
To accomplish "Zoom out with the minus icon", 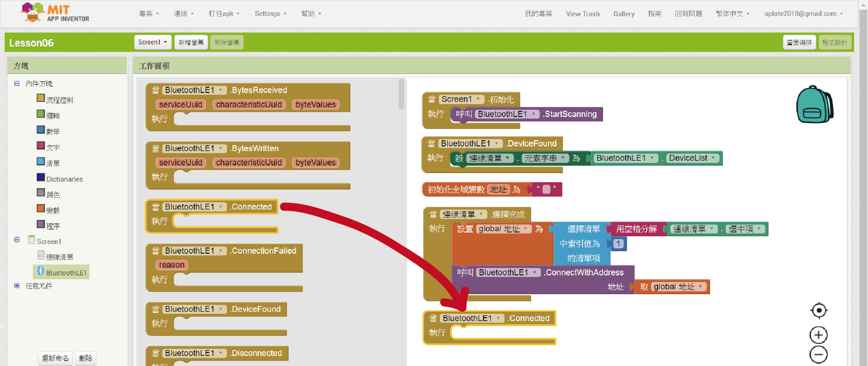I will click(x=818, y=355).
